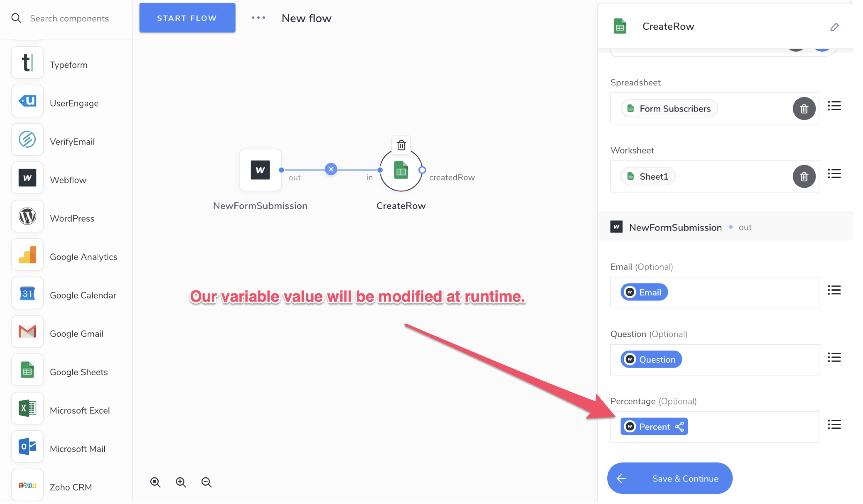The width and height of the screenshot is (863, 504).
Task: Remove the connection between the nodes
Action: [331, 169]
